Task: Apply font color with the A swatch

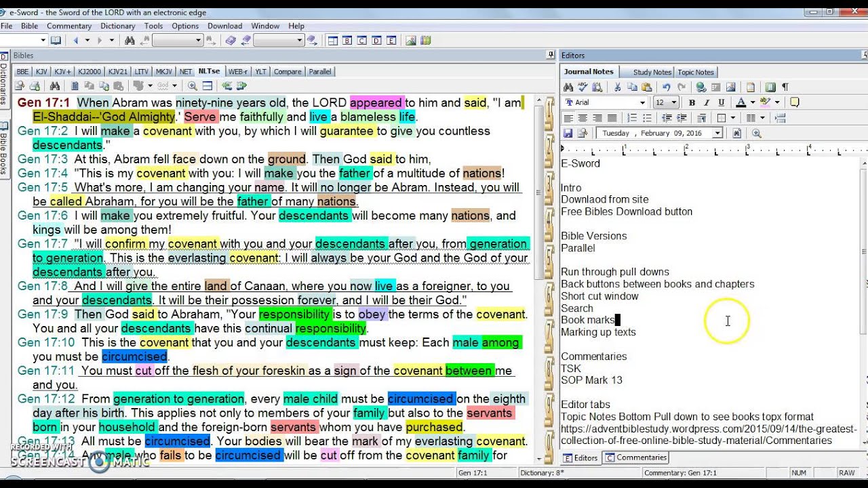Action: [x=741, y=102]
